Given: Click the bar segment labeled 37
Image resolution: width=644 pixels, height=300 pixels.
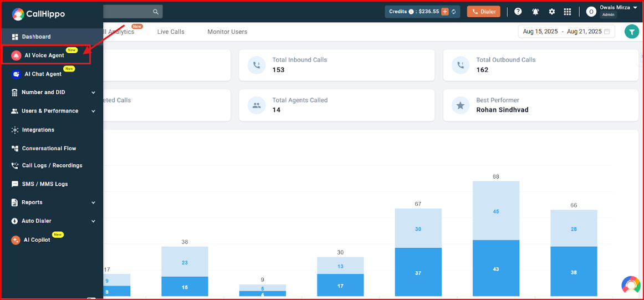Looking at the screenshot, I should point(418,272).
